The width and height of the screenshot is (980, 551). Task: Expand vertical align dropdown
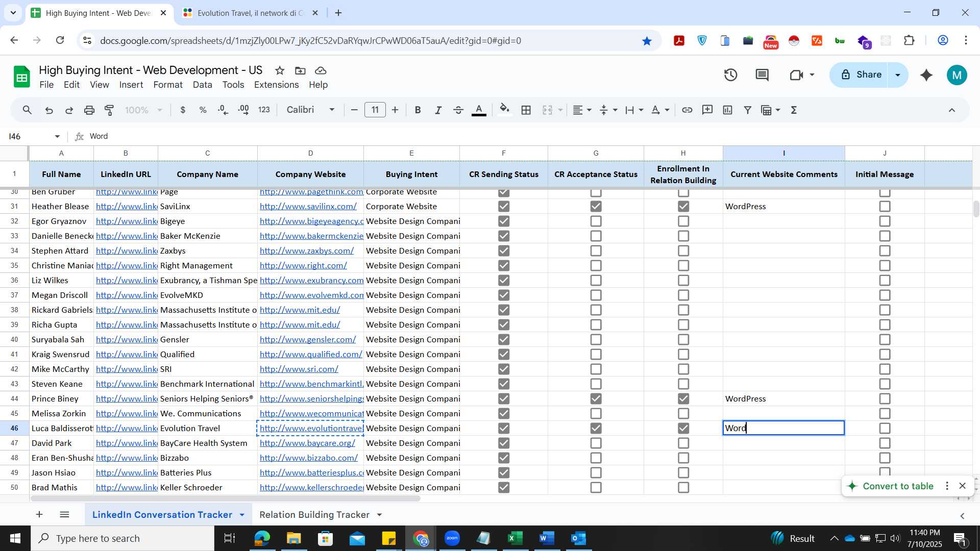[615, 110]
